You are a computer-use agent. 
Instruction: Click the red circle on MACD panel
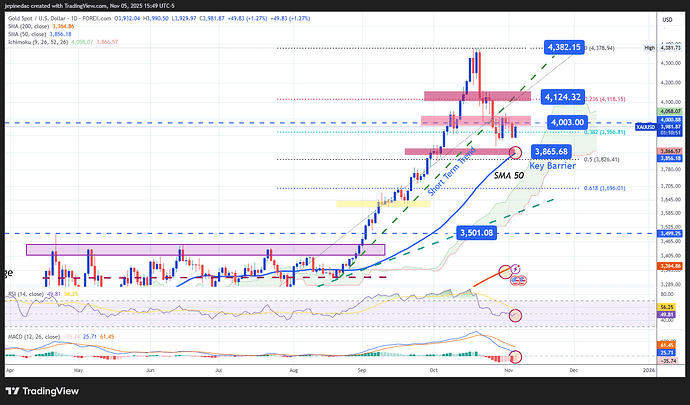(514, 357)
